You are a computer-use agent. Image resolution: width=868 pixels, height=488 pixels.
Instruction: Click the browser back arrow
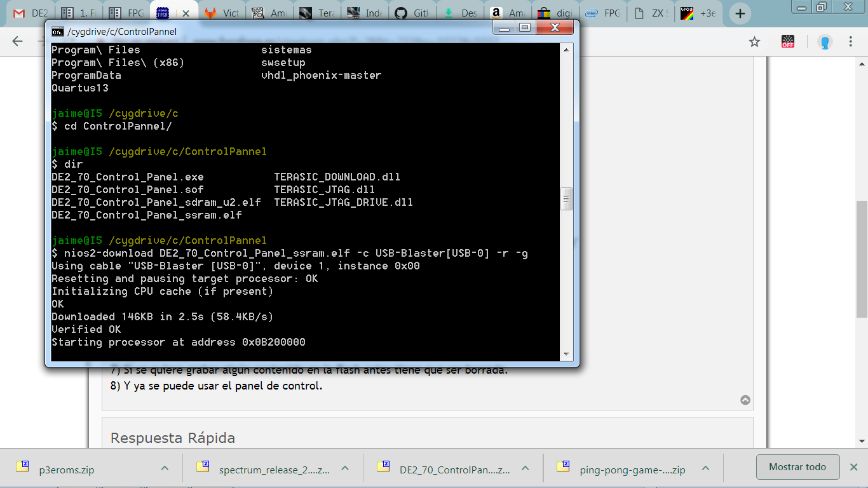[17, 42]
